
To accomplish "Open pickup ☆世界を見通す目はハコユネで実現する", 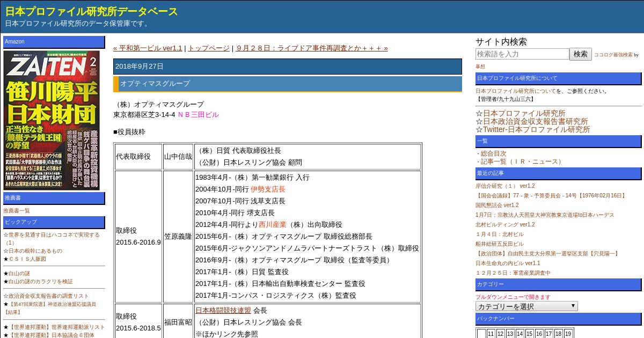I will [52, 239].
